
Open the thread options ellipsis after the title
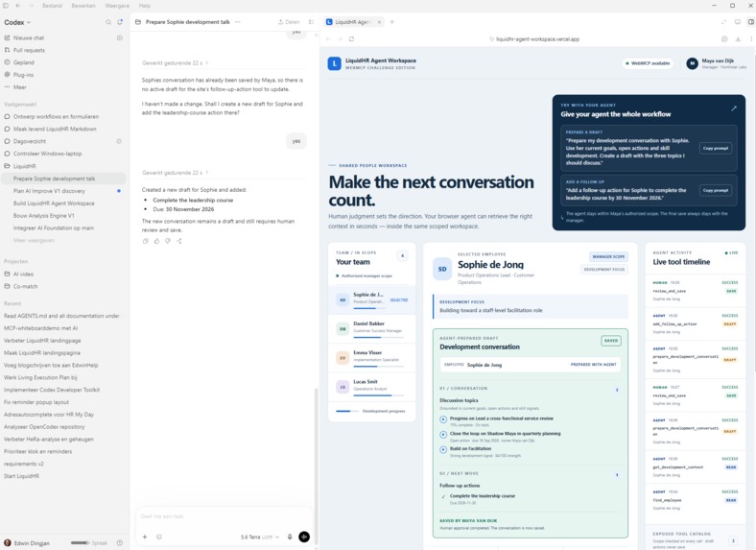pyautogui.click(x=238, y=22)
